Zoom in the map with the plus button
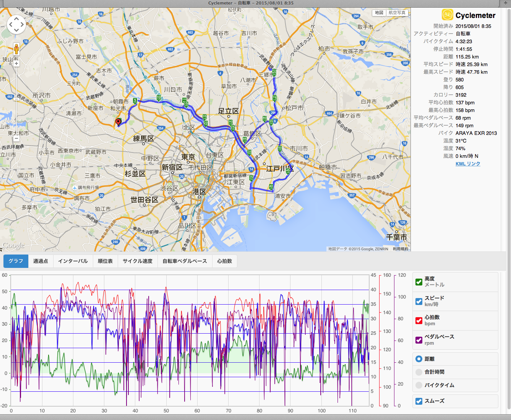The width and height of the screenshot is (511, 420). (16, 63)
